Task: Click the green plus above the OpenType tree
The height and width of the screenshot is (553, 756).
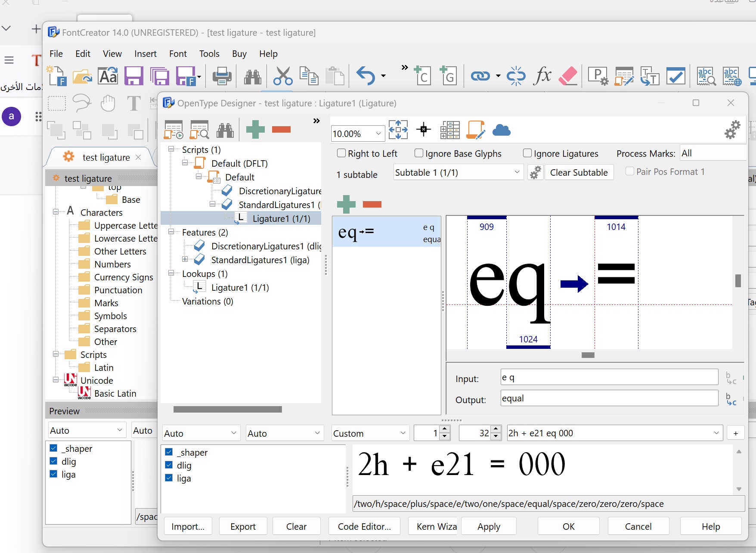Action: point(255,130)
